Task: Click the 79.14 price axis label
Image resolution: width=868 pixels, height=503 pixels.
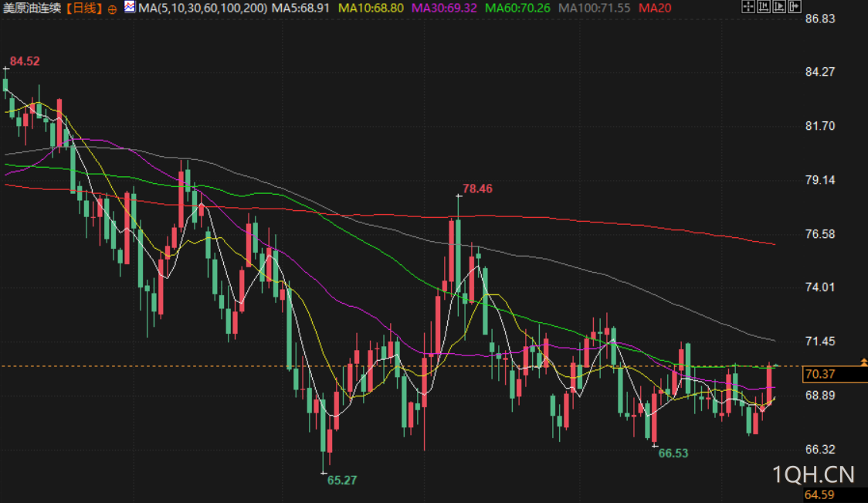Action: coord(820,180)
